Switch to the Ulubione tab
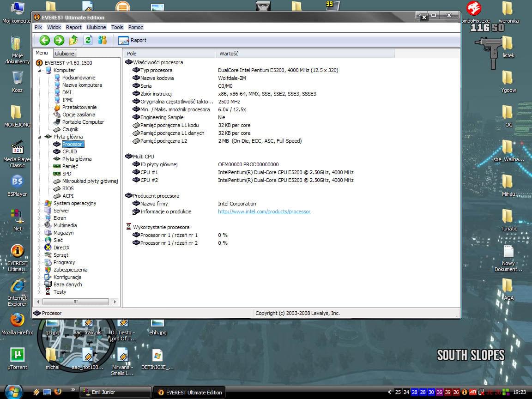The height and width of the screenshot is (399, 532). (65, 54)
